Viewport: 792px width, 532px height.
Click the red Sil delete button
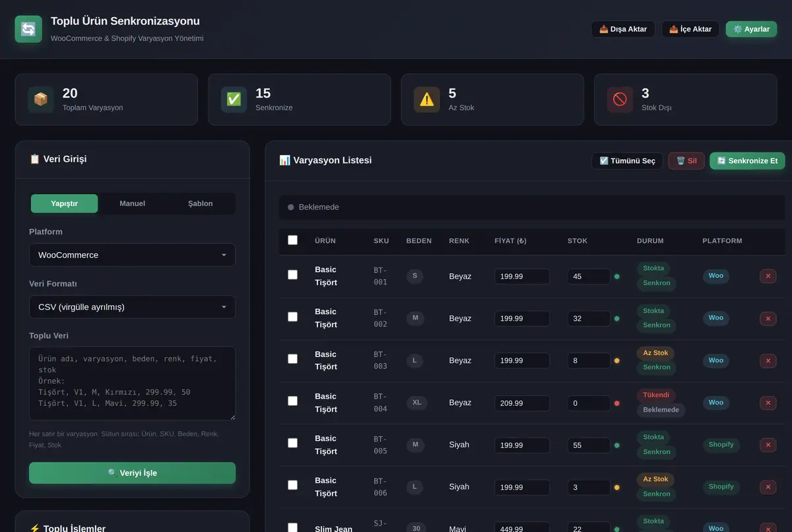(x=686, y=161)
